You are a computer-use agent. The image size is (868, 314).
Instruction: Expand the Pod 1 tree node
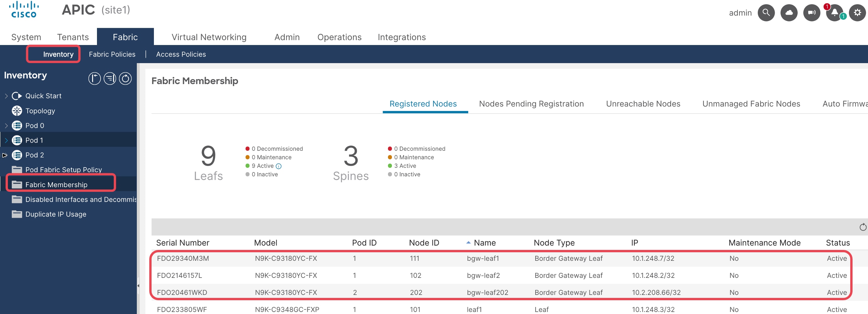coord(6,140)
